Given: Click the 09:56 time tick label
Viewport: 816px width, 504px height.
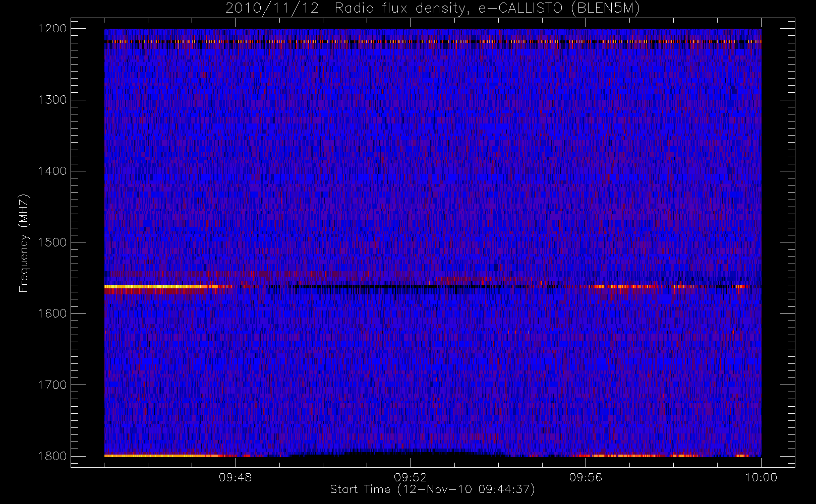Looking at the screenshot, I should pyautogui.click(x=586, y=477).
